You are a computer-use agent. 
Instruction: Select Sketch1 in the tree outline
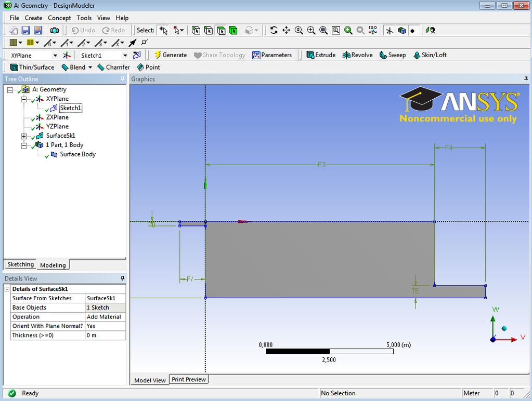(x=71, y=108)
